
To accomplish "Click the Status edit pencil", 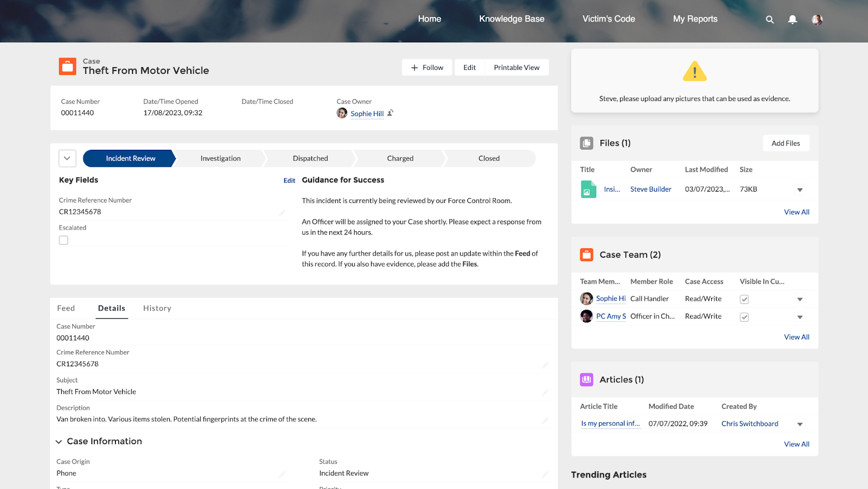I will pos(545,474).
